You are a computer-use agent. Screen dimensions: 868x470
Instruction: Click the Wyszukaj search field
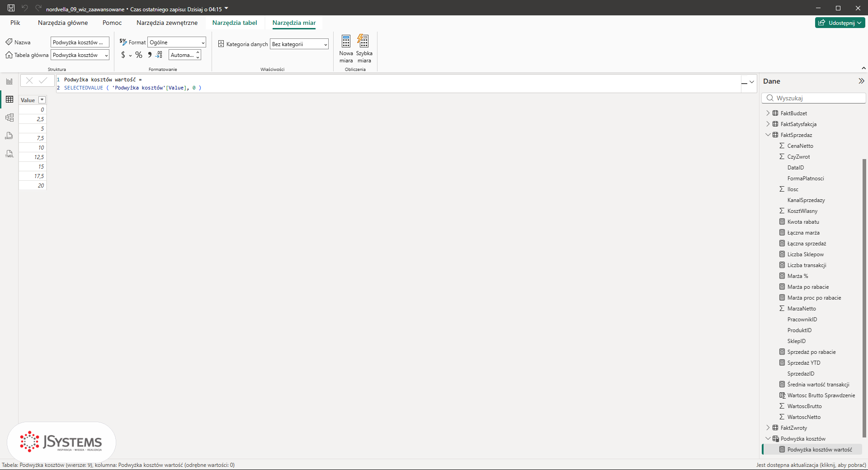pyautogui.click(x=814, y=98)
